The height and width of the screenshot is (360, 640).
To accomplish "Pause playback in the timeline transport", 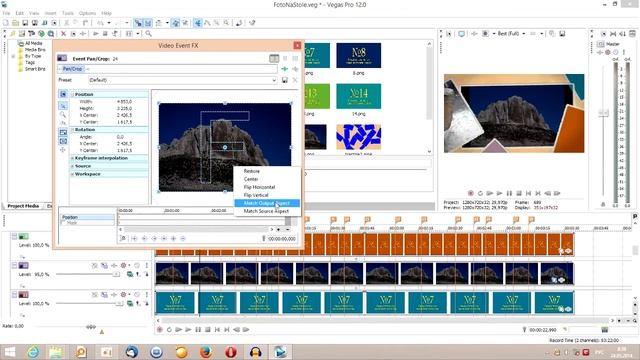I will click(x=198, y=329).
